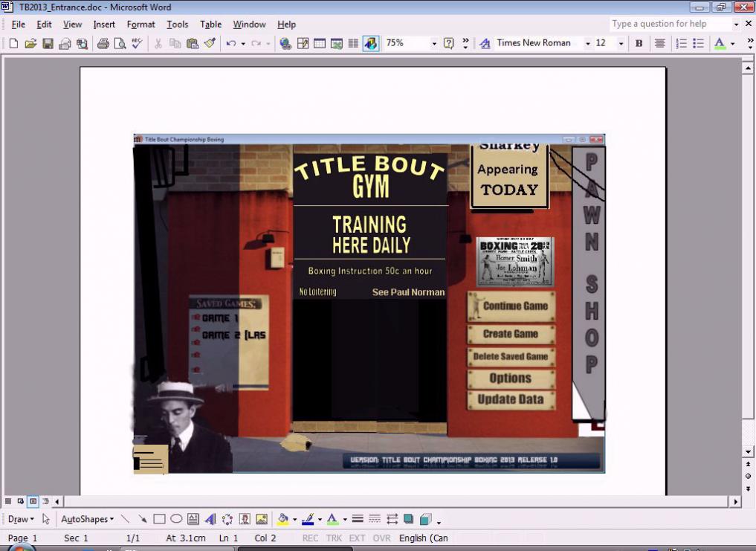The height and width of the screenshot is (551, 756).
Task: Click the Text Box tool
Action: [x=193, y=519]
